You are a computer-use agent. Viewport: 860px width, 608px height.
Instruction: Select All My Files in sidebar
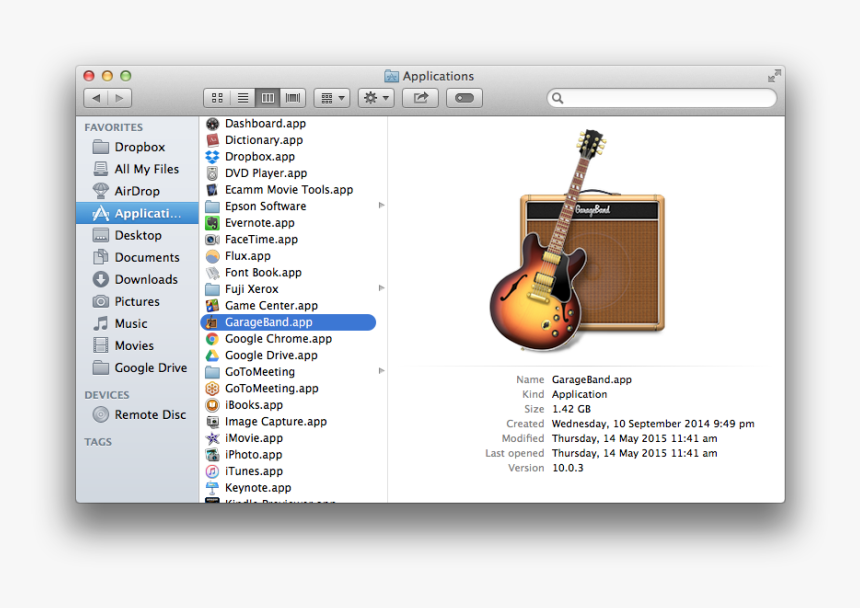point(137,169)
